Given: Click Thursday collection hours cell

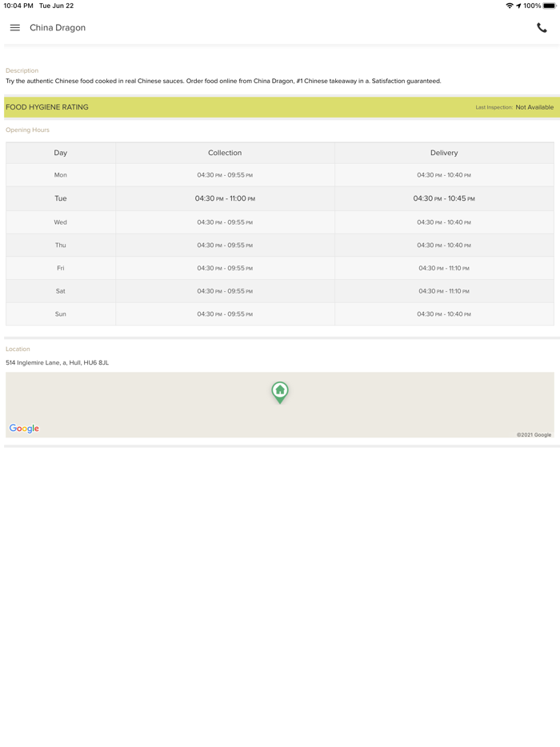Looking at the screenshot, I should coord(225,245).
